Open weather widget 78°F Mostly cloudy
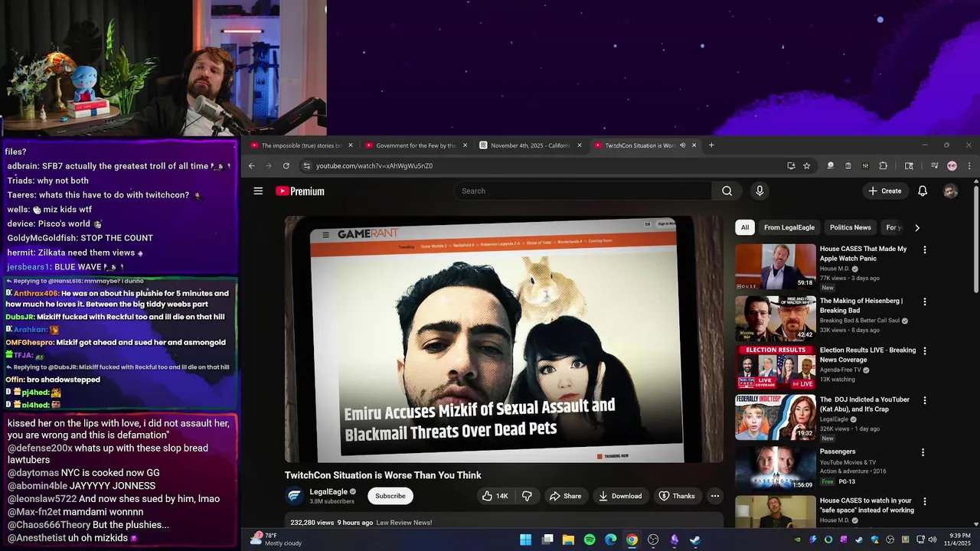The height and width of the screenshot is (551, 980). point(276,540)
